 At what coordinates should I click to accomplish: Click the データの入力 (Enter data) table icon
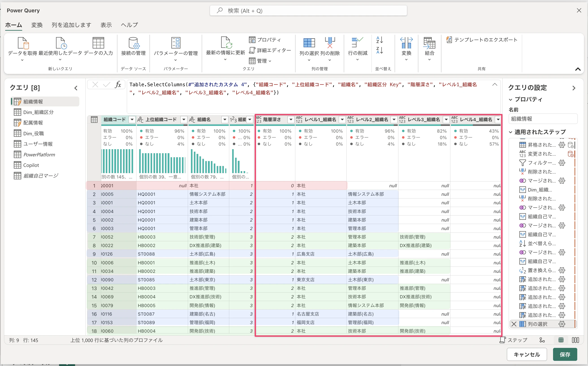click(98, 43)
